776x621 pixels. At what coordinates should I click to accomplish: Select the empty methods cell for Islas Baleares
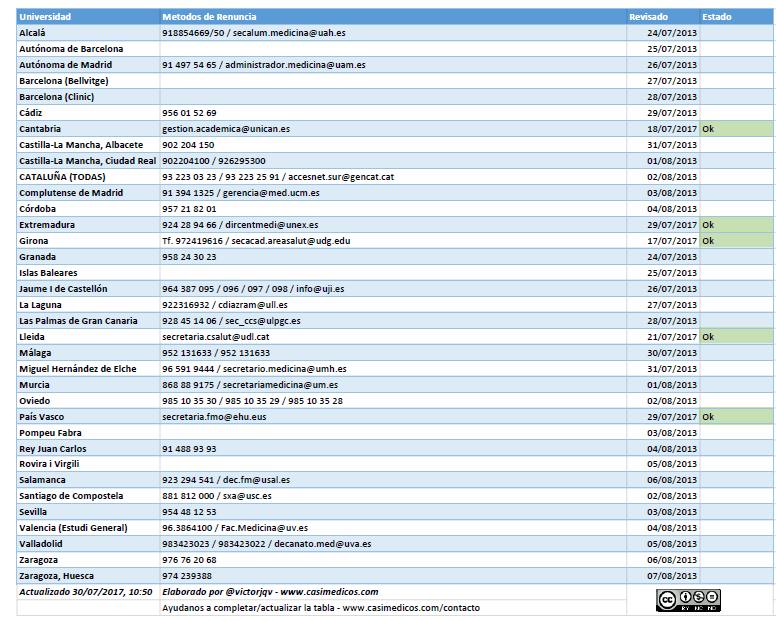pyautogui.click(x=393, y=273)
